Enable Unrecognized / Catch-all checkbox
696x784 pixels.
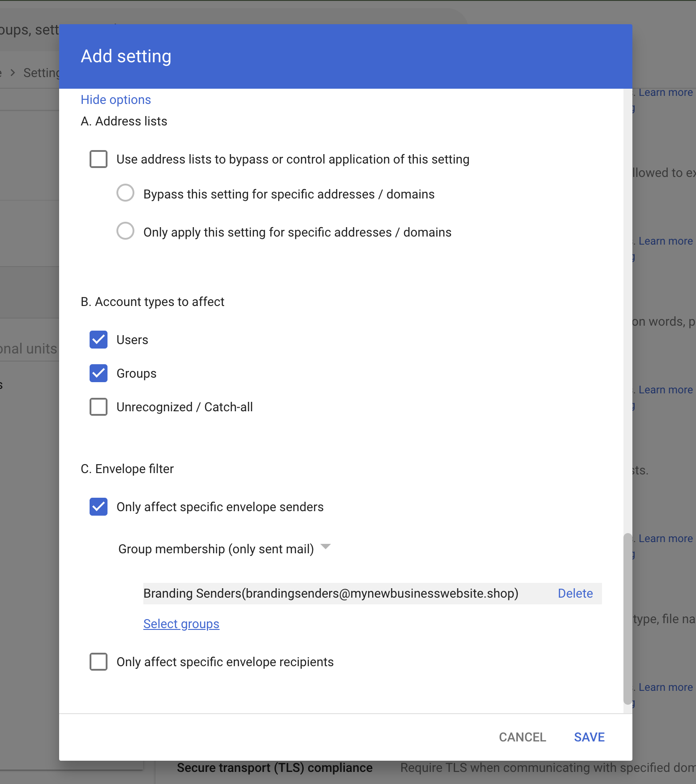99,407
